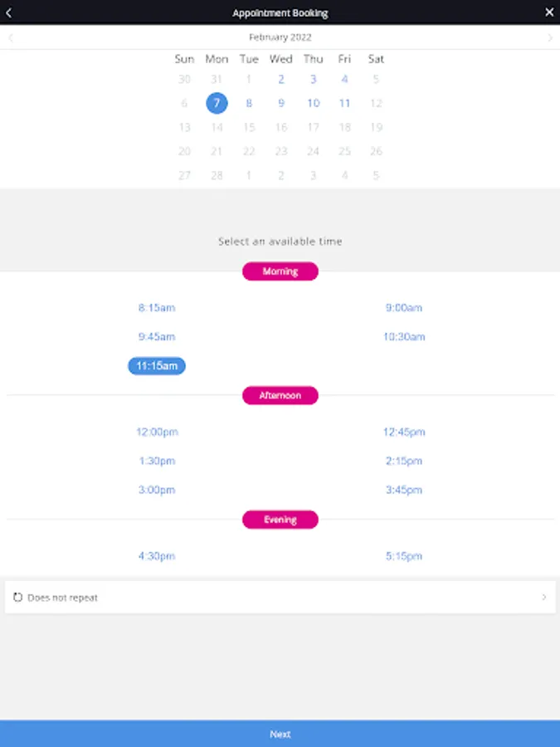The height and width of the screenshot is (747, 560).
Task: Open February 2022 month header
Action: (280, 37)
